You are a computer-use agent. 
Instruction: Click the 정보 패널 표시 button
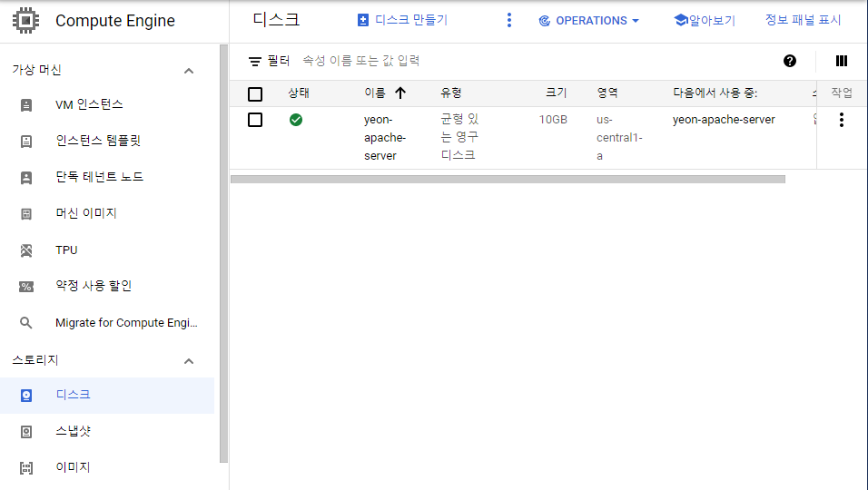point(803,20)
